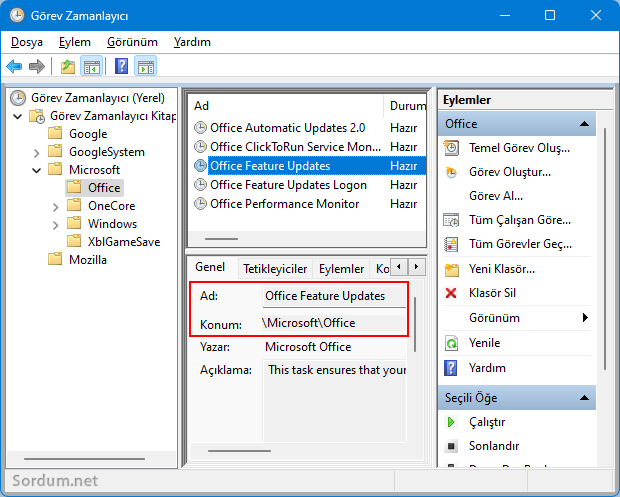
Task: Click the Yenile action text
Action: [x=484, y=343]
